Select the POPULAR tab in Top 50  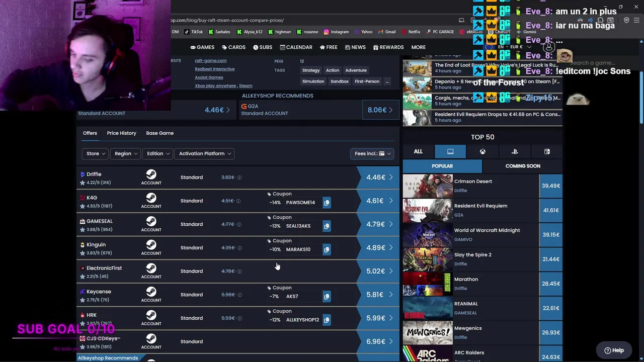coord(442,166)
